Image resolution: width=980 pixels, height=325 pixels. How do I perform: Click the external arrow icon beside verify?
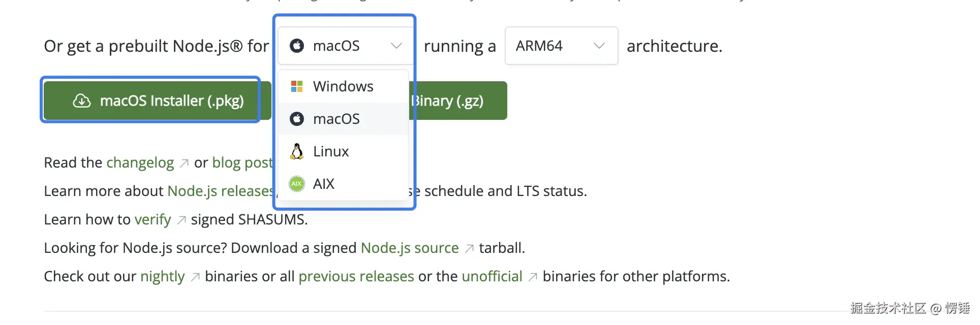[181, 220]
